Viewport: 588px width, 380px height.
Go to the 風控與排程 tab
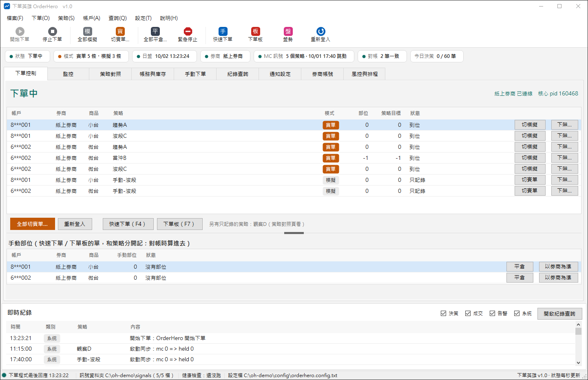(x=365, y=74)
